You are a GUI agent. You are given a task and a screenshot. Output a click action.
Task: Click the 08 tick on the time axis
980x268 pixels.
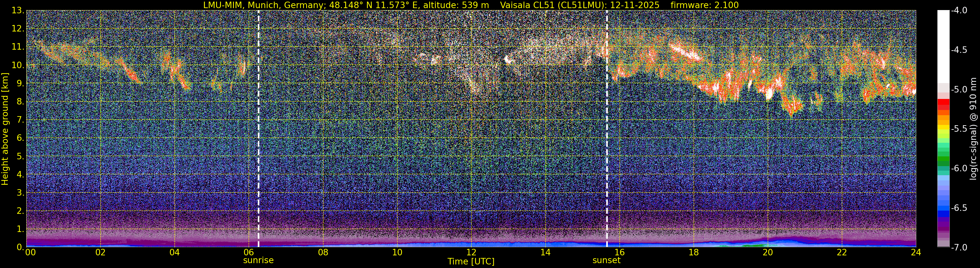point(323,252)
